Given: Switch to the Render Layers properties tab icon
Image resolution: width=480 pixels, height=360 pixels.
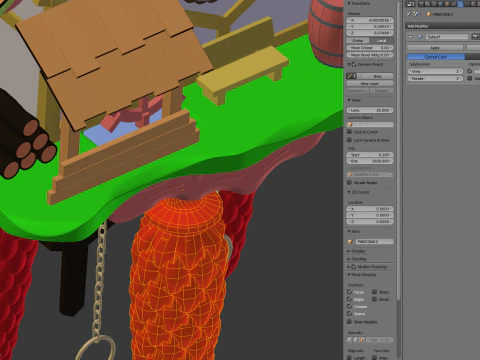Looking at the screenshot, I should coord(427,4).
